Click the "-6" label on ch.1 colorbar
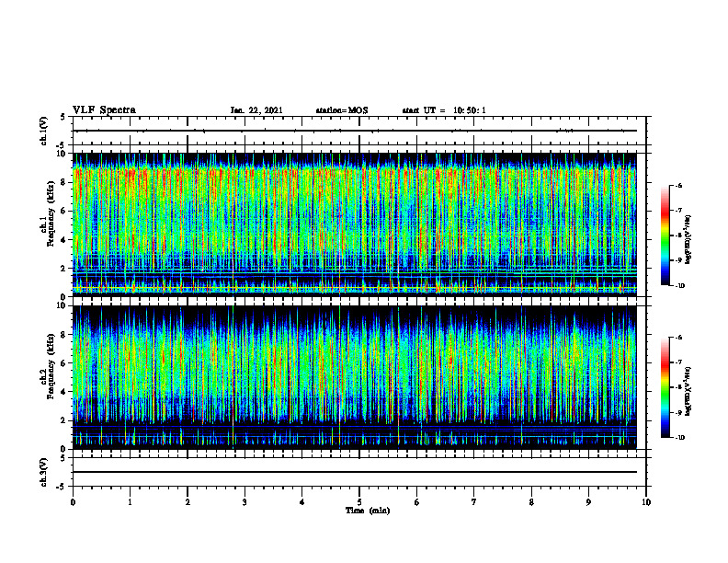This screenshot has height=563, width=728. [x=678, y=185]
